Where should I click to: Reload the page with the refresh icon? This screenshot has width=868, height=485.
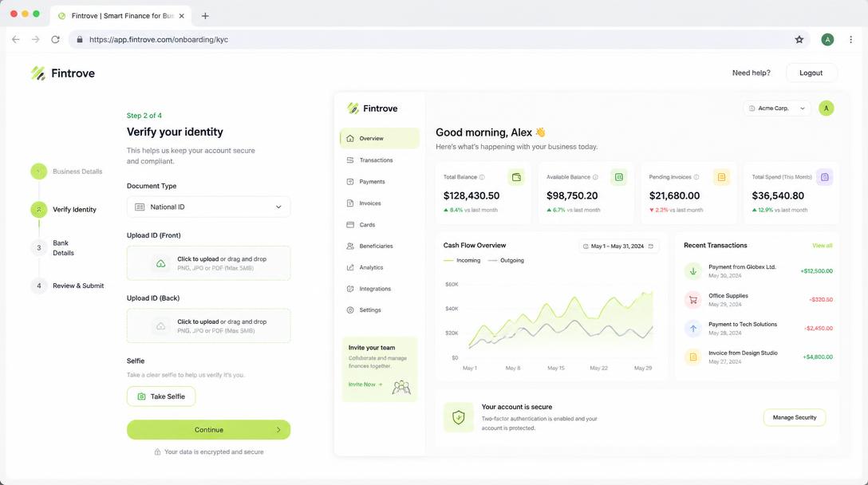[55, 39]
